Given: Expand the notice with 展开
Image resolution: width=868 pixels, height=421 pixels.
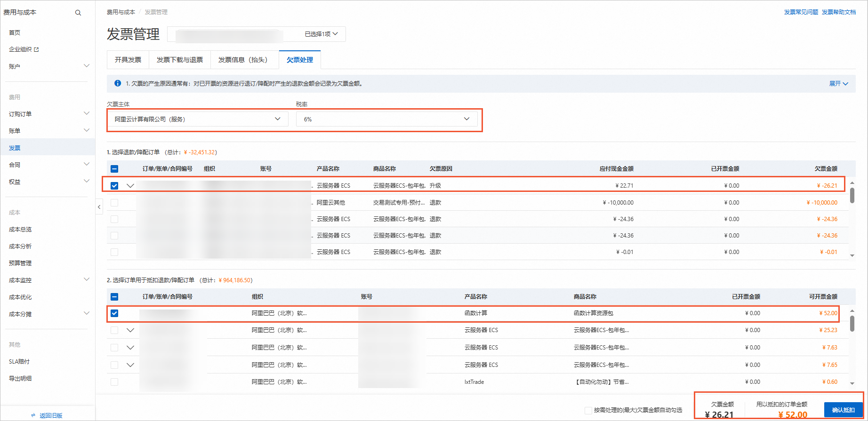Looking at the screenshot, I should click(x=838, y=83).
